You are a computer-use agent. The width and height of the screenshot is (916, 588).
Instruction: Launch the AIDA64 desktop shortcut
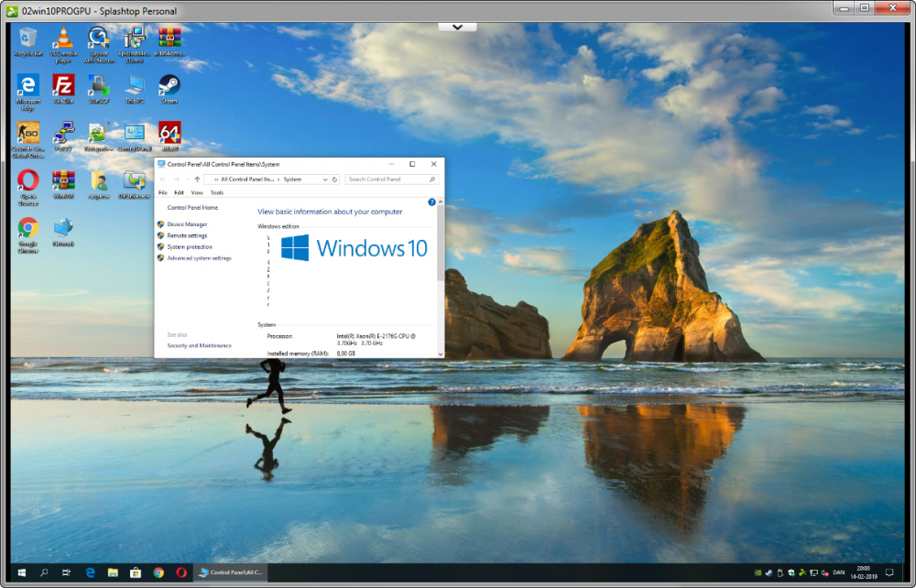pyautogui.click(x=169, y=136)
